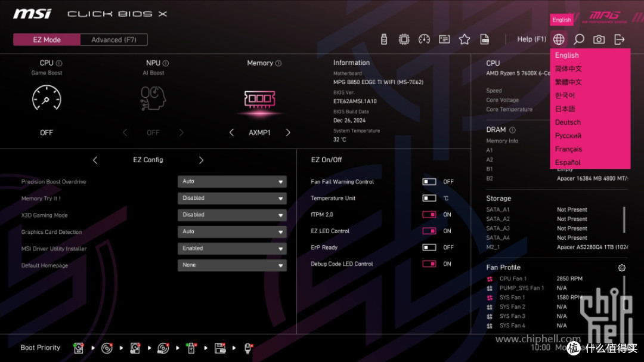Go to previous EZ Config page arrow
This screenshot has width=644, height=362.
point(95,160)
